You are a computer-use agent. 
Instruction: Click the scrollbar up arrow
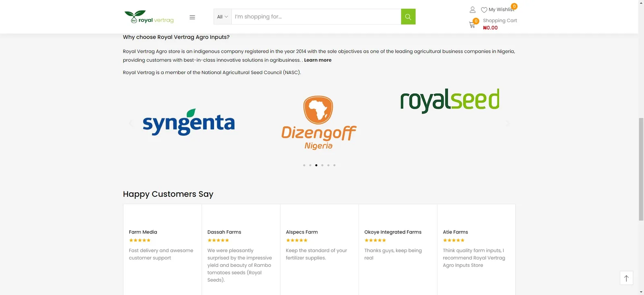(x=641, y=3)
